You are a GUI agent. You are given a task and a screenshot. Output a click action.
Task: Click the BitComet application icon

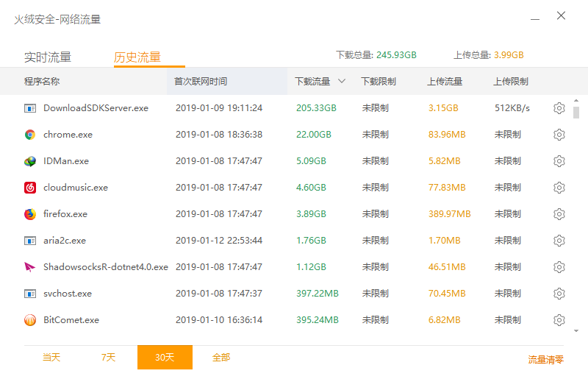click(30, 320)
